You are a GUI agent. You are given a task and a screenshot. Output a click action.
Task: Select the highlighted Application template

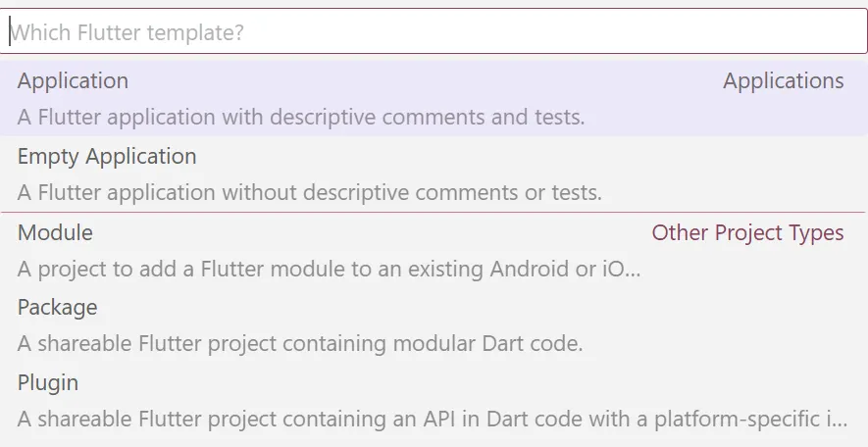73,81
